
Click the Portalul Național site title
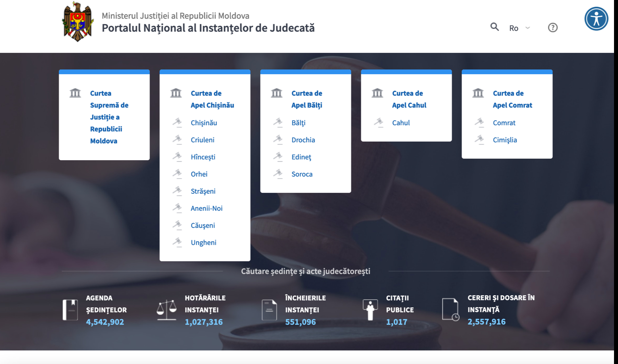[x=208, y=28]
